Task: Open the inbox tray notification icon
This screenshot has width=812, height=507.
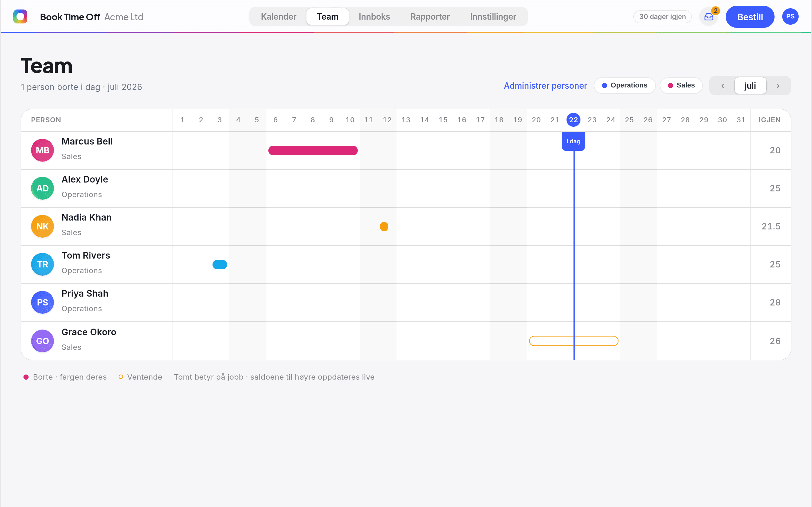Action: [x=708, y=17]
